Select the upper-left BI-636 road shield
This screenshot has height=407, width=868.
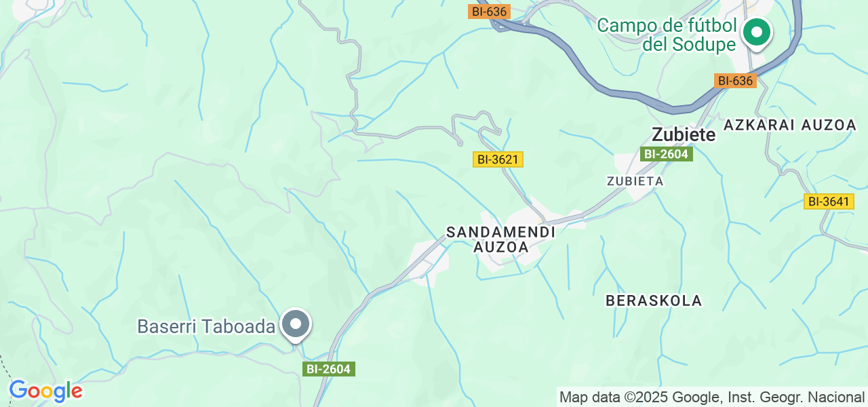(488, 12)
